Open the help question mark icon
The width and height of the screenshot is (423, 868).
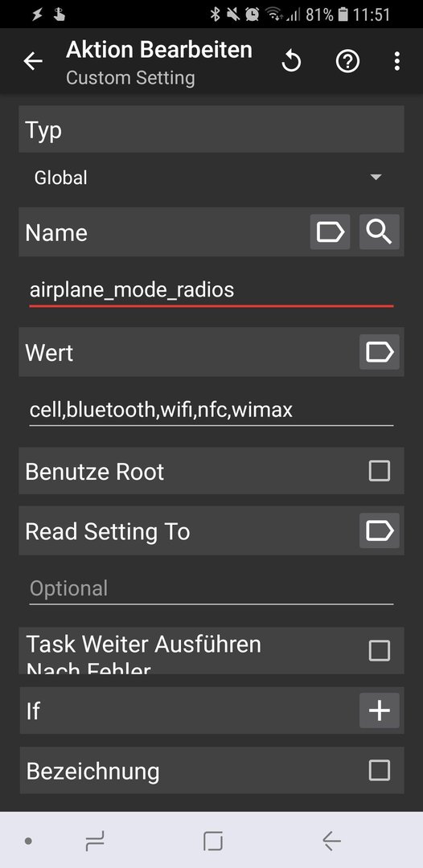pyautogui.click(x=347, y=61)
